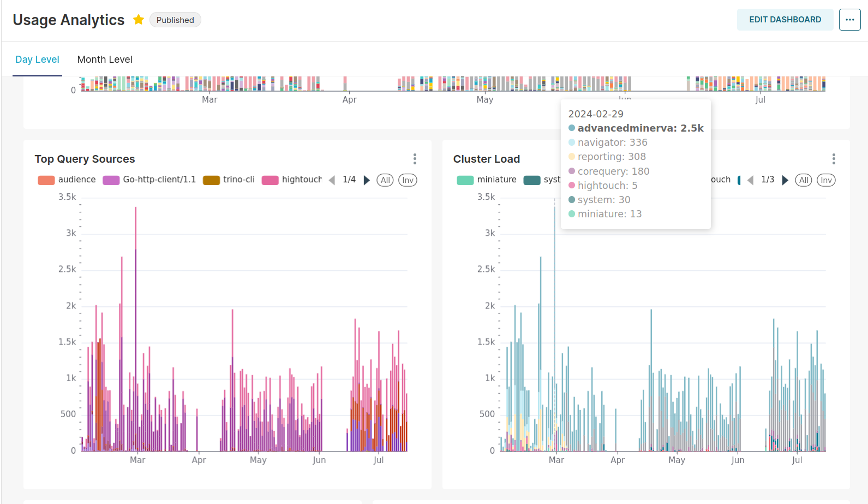The image size is (868, 504).
Task: Open the more options ellipsis button
Action: pos(849,20)
